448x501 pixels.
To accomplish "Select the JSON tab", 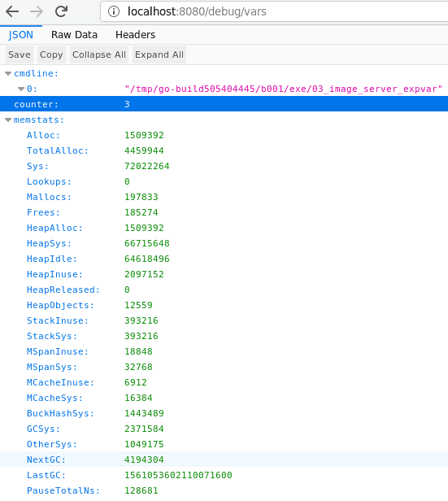I will coord(21,35).
